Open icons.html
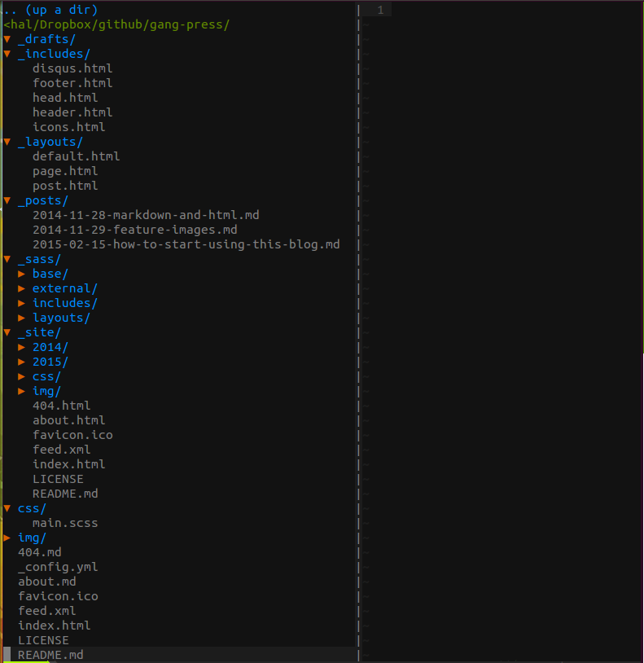 69,127
